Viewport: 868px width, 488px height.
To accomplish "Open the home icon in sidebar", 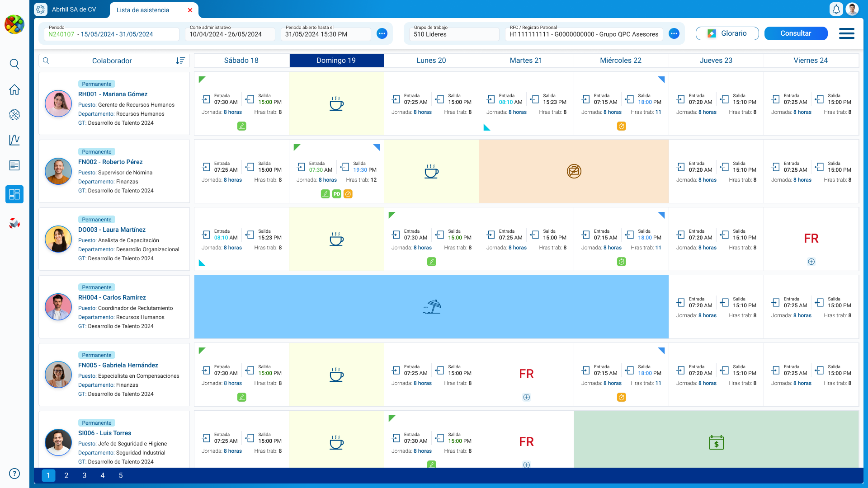I will pyautogui.click(x=14, y=89).
